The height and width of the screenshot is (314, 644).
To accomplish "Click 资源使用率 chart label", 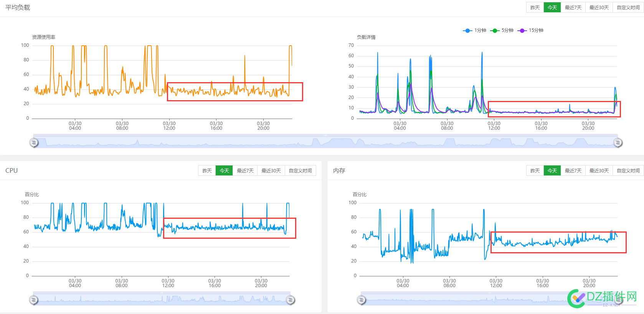I will (x=44, y=37).
